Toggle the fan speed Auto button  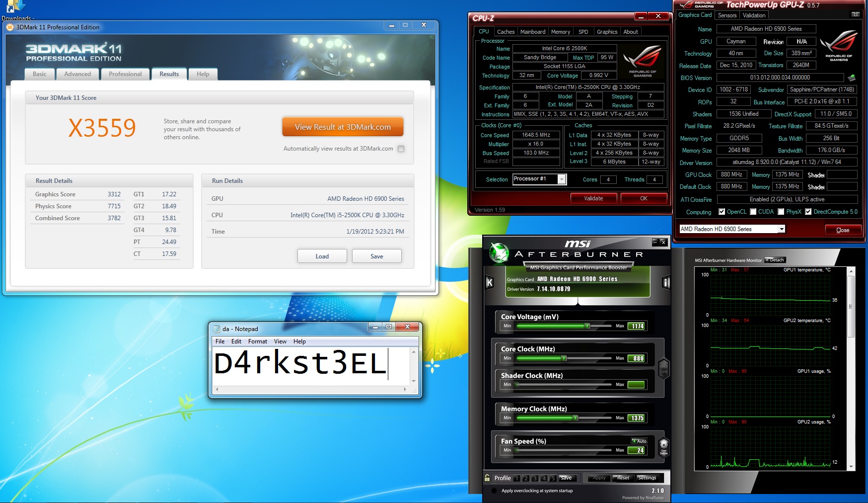[x=639, y=441]
